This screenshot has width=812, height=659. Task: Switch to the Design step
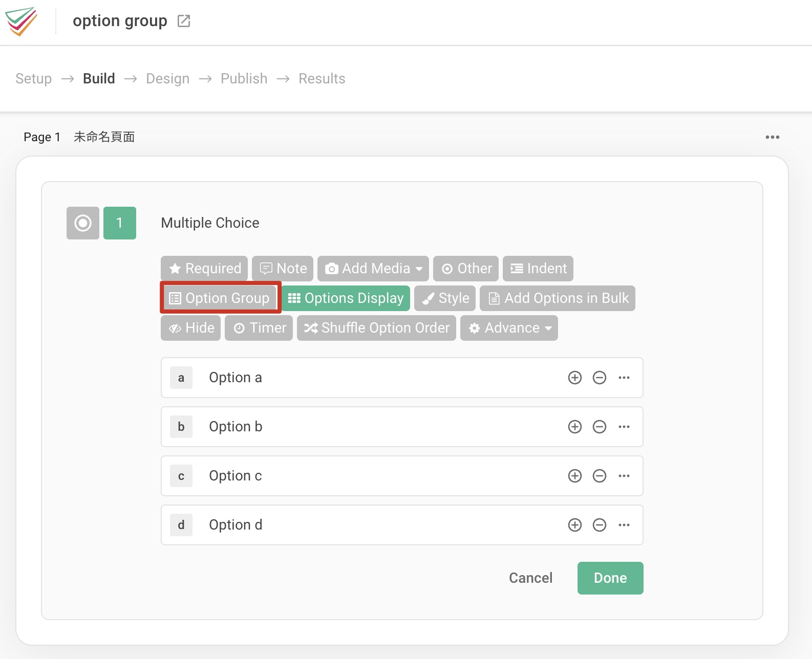(167, 78)
